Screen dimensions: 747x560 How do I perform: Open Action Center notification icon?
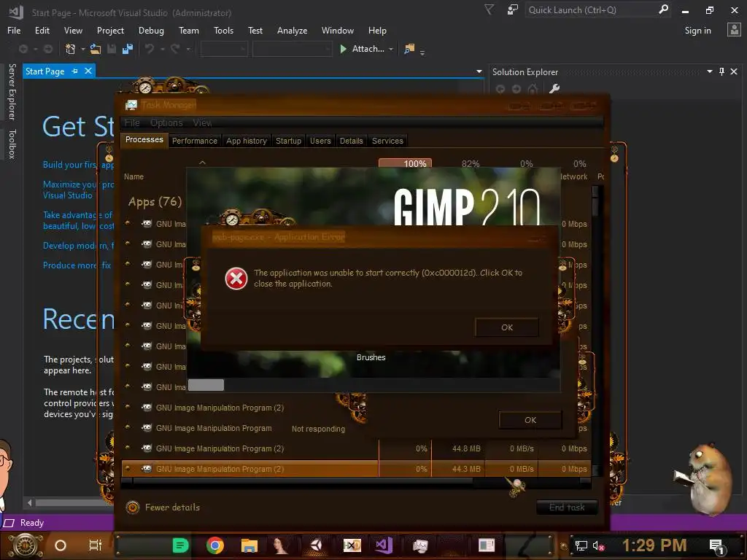(717, 546)
